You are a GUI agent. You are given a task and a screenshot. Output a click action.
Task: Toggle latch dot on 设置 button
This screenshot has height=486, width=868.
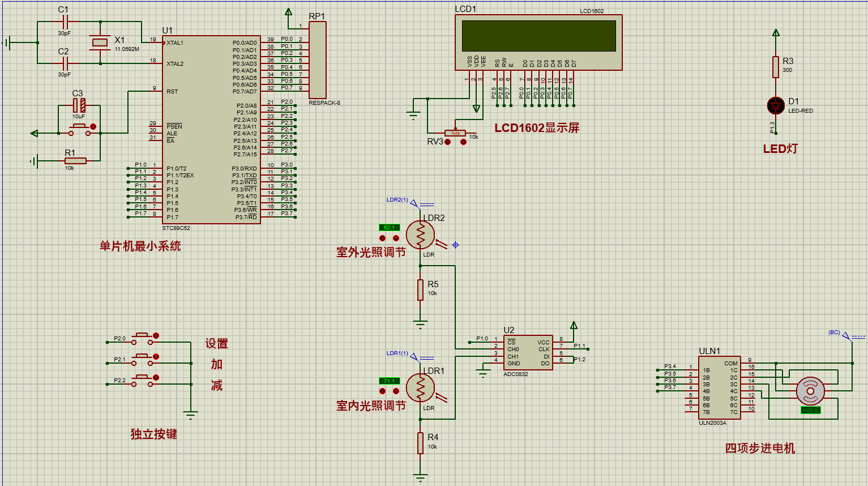pyautogui.click(x=156, y=336)
